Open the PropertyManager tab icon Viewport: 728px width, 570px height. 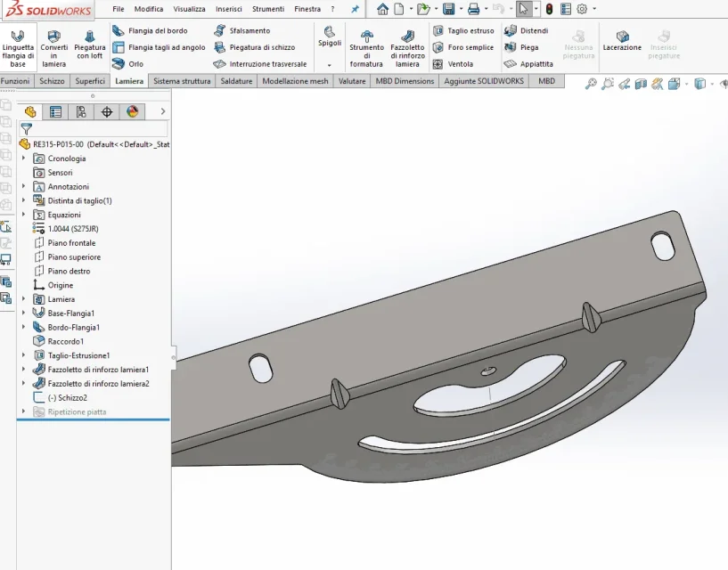56,112
